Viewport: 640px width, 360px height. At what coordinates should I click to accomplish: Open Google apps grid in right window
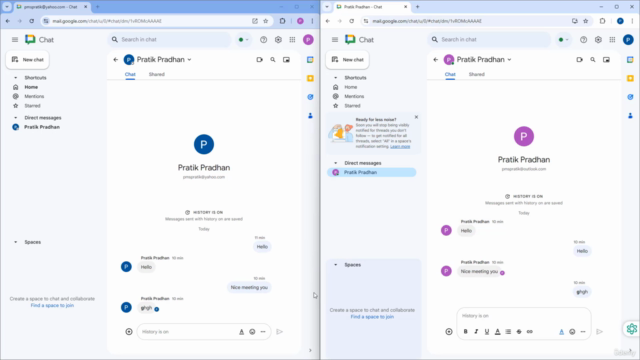612,40
